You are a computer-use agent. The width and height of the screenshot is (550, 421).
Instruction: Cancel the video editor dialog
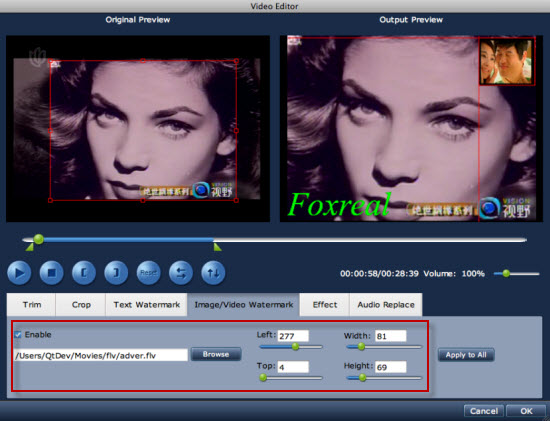pyautogui.click(x=484, y=411)
